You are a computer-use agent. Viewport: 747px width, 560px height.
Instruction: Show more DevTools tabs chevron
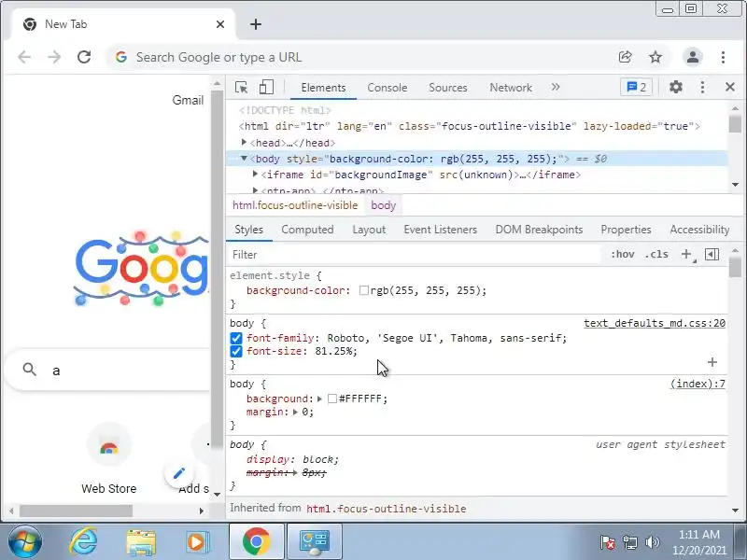click(x=555, y=87)
